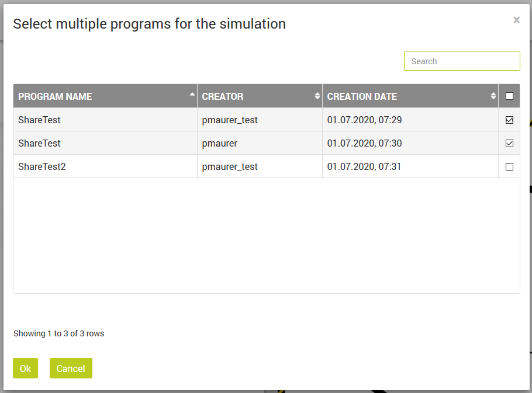Click the sort icon on CREATOR column
Viewport: 532px width, 393px height.
[x=317, y=96]
